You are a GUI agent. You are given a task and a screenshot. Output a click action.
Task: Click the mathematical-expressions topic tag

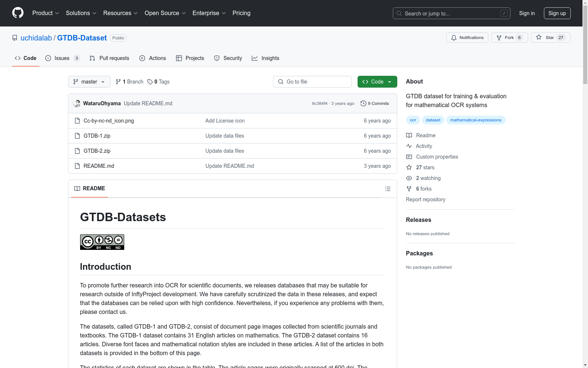(x=476, y=120)
